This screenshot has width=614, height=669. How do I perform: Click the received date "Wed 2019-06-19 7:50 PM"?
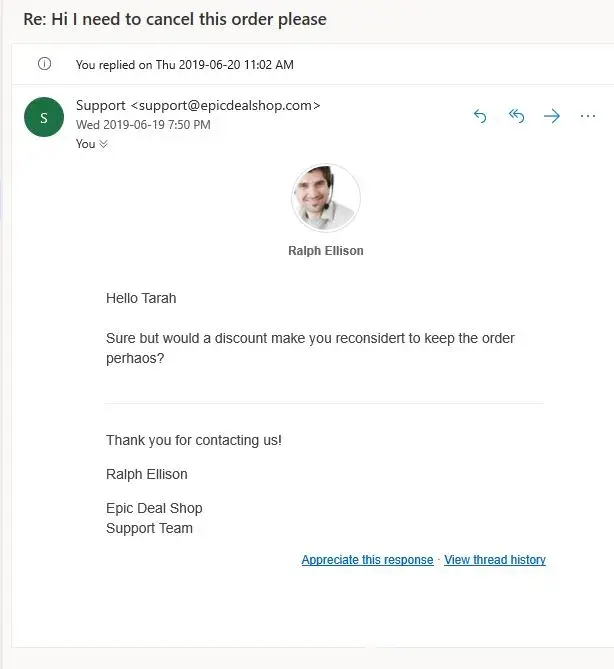coord(143,125)
